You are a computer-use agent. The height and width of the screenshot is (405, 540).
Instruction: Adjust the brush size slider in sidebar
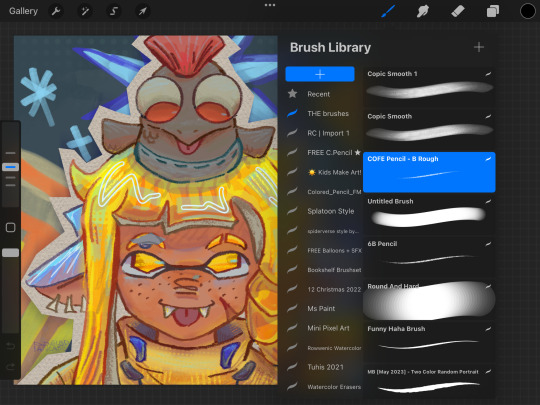(x=10, y=167)
